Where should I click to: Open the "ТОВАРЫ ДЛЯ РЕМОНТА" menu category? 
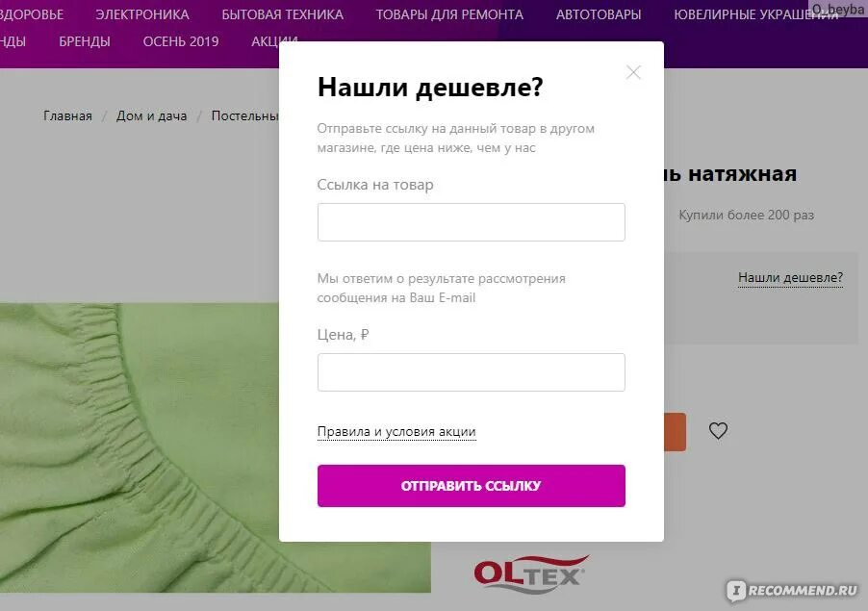(x=449, y=14)
